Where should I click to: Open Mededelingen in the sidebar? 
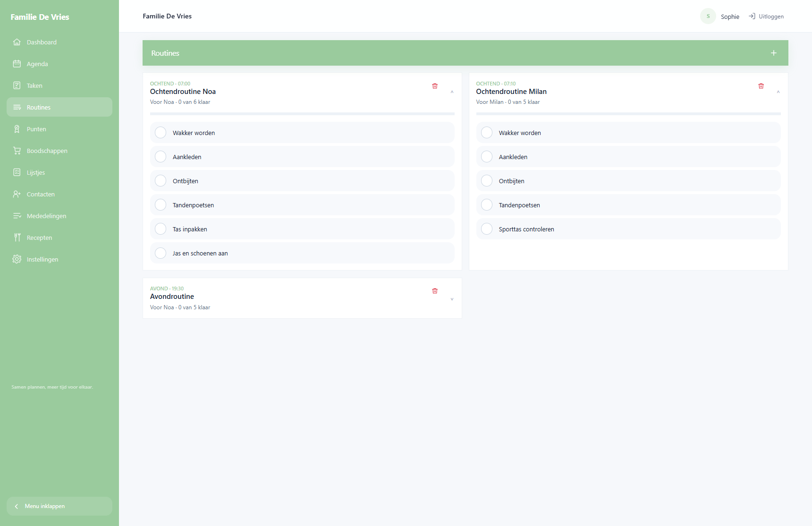click(59, 216)
